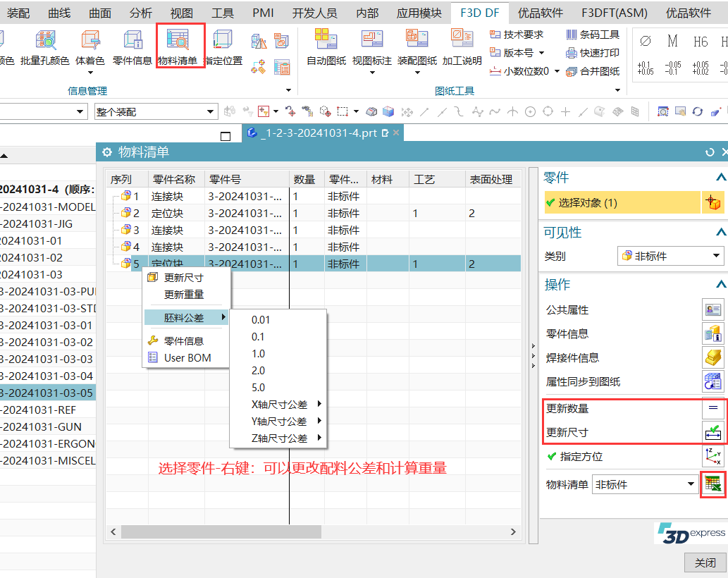Collapse the 操作 section
The height and width of the screenshot is (578, 728).
point(720,284)
